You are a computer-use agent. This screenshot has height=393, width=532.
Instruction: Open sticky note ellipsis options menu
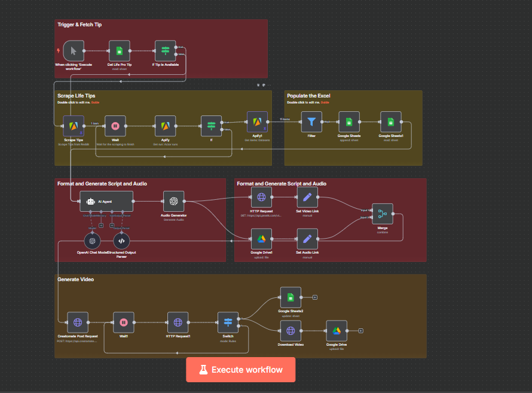coord(269,85)
